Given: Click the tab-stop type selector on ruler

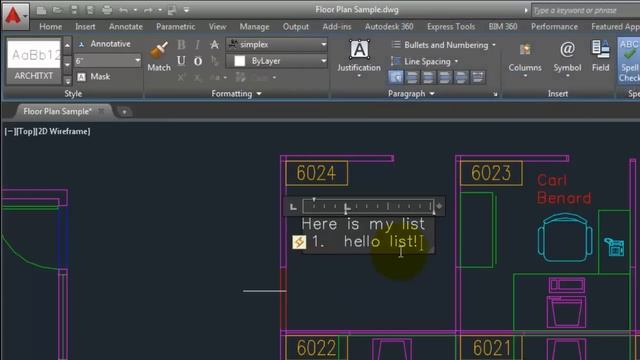Looking at the screenshot, I should coord(293,207).
